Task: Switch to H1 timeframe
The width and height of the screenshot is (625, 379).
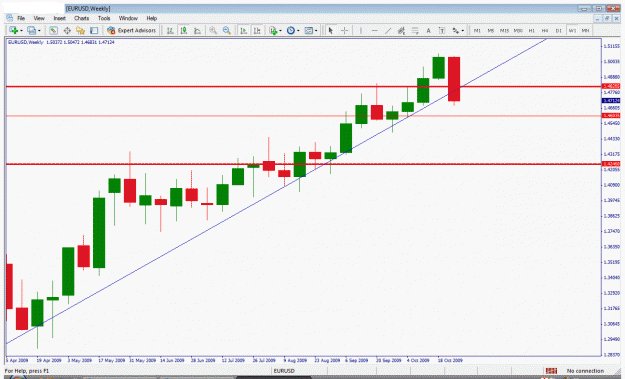Action: tap(531, 30)
